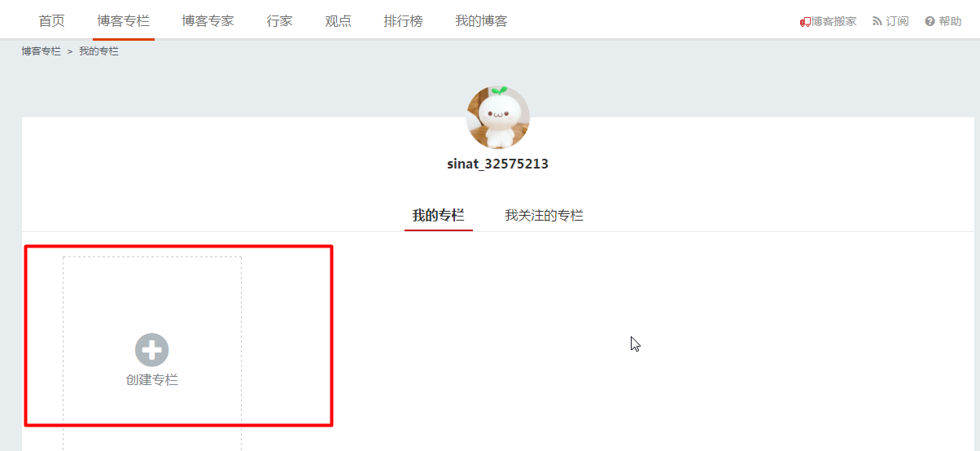980x451 pixels.
Task: Open the 观点 navigation item
Action: point(338,21)
